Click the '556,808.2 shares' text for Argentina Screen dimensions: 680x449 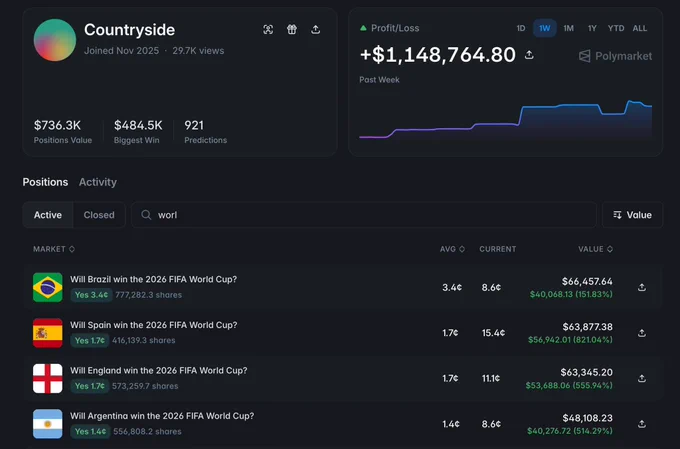click(147, 432)
